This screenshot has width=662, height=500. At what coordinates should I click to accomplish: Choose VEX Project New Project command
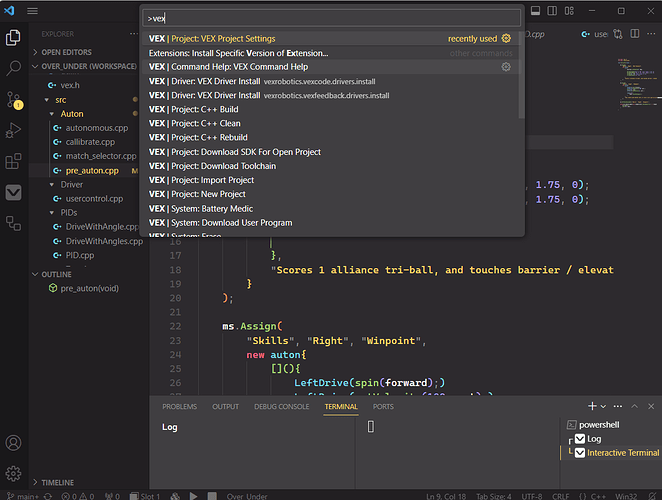331,194
